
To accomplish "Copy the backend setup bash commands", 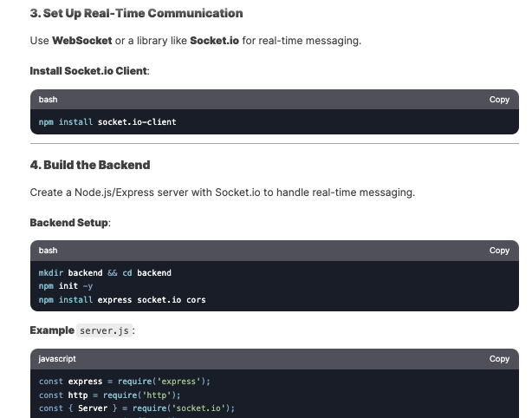I will (499, 251).
